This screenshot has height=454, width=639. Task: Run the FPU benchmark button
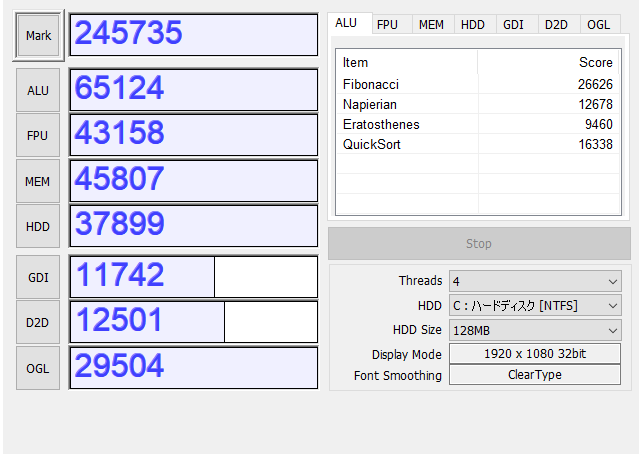38,135
